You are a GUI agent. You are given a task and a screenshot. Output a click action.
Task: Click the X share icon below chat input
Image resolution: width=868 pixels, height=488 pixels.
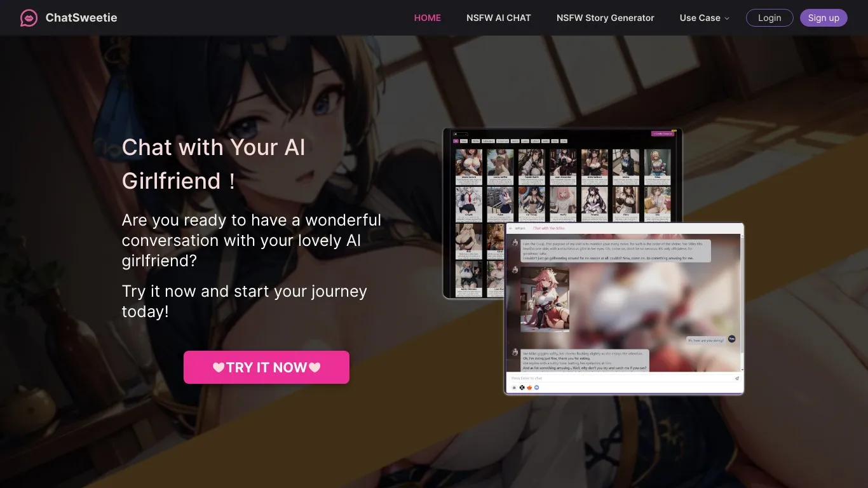pyautogui.click(x=522, y=387)
